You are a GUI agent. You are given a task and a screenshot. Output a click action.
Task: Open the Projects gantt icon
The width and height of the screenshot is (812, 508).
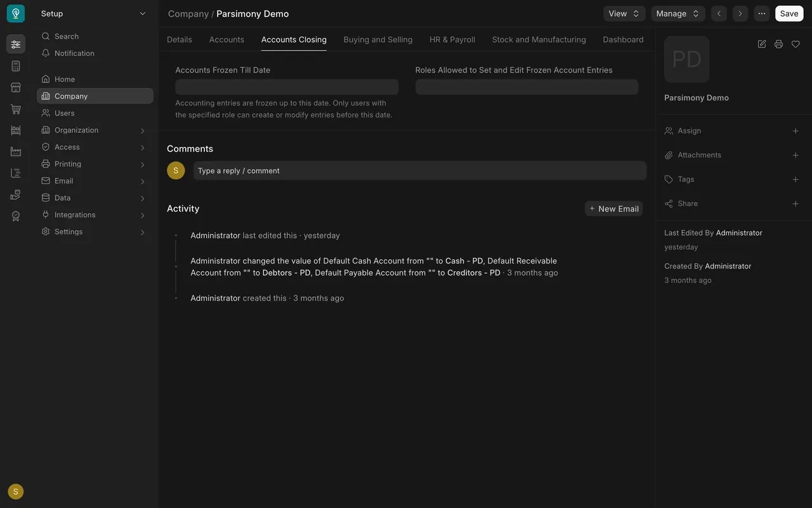16,173
